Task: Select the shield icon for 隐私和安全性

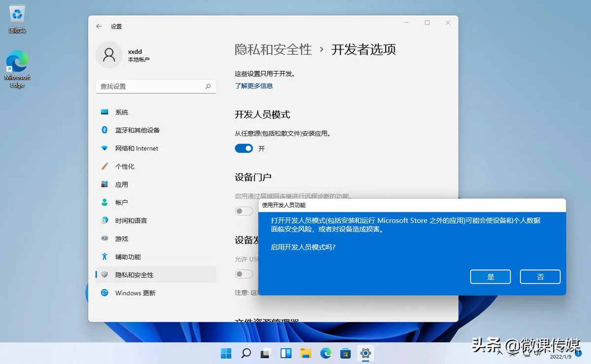Action: (104, 274)
